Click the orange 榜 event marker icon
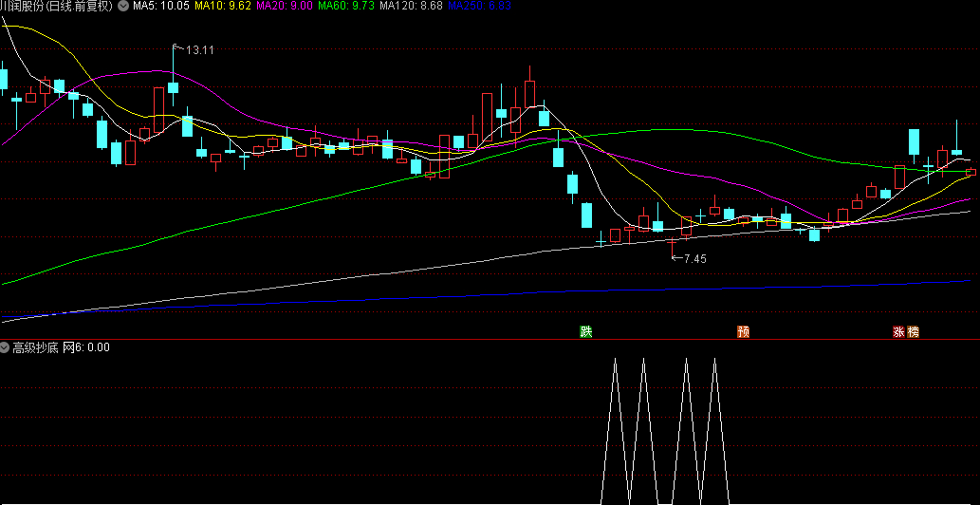The image size is (980, 505). click(x=913, y=332)
